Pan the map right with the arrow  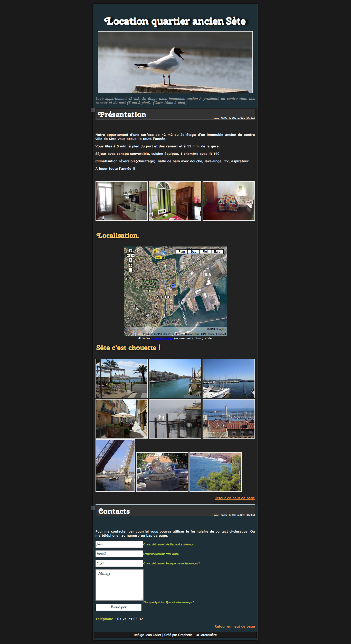(133, 255)
